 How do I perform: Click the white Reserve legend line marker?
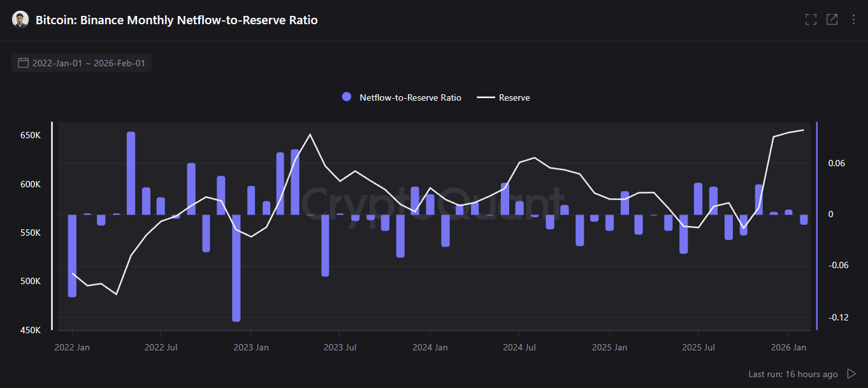(486, 97)
